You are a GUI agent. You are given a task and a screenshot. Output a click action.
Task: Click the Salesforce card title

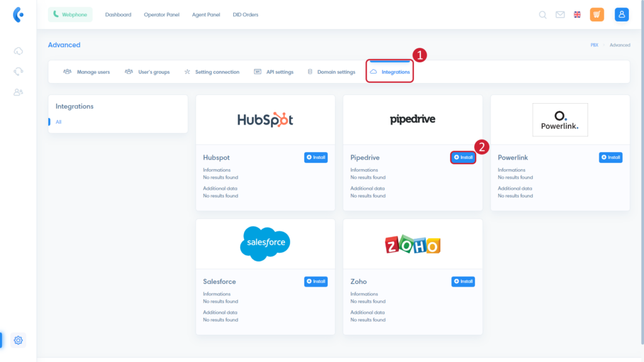pyautogui.click(x=219, y=282)
